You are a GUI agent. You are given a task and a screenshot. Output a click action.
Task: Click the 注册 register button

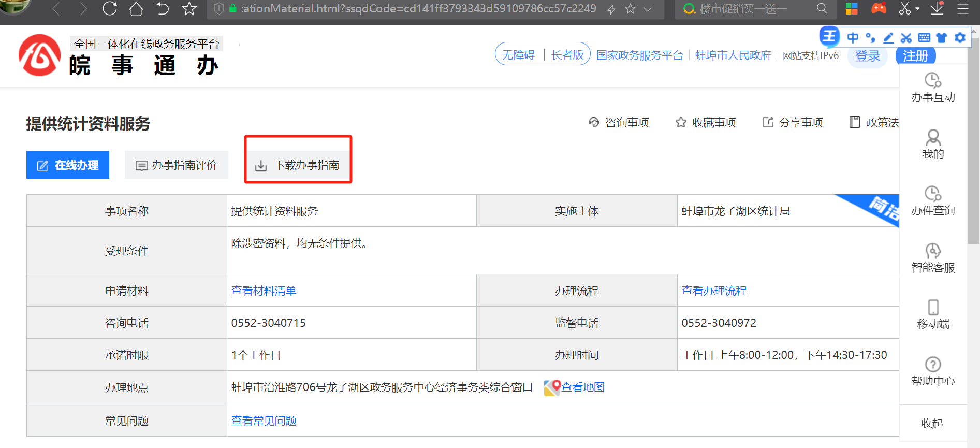pos(915,56)
